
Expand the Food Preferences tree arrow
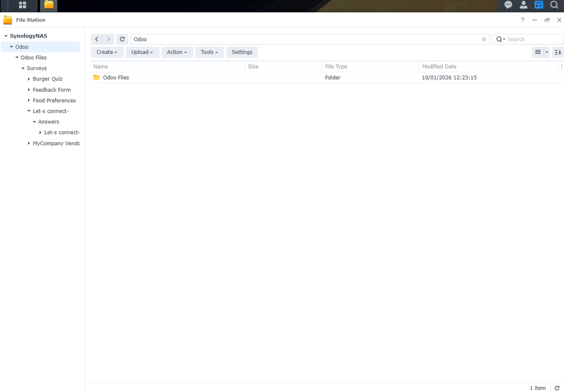point(29,100)
